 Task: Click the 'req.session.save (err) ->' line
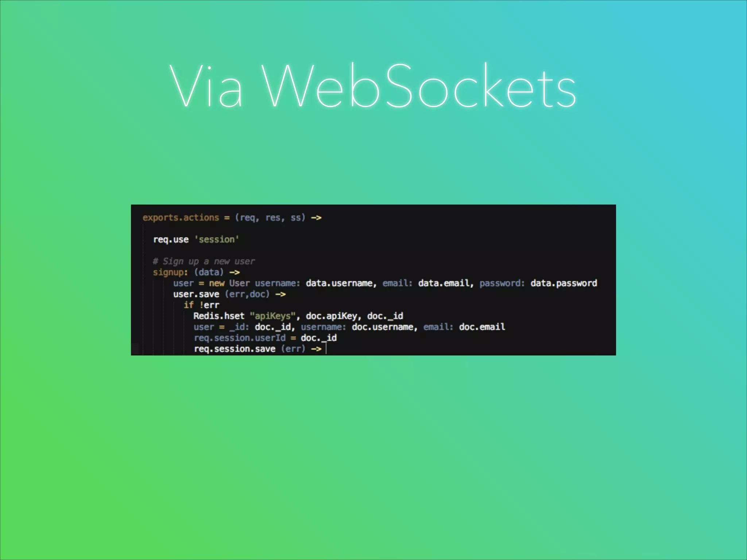coord(258,349)
